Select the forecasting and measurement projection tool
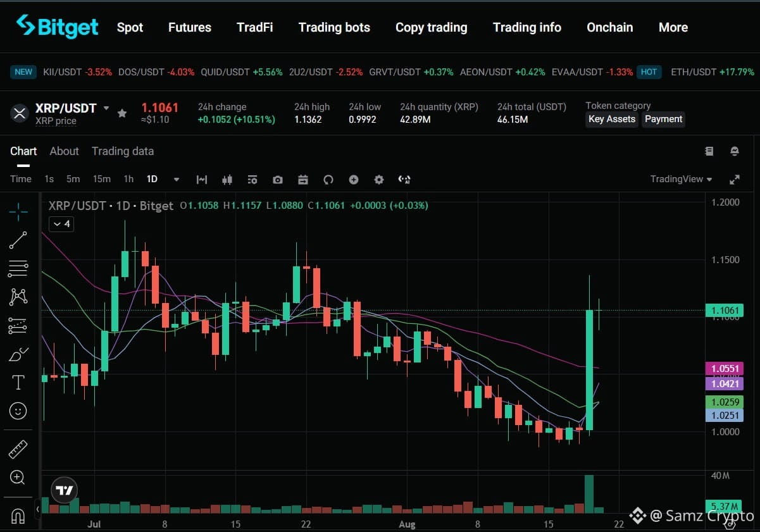Screen dimensions: 760x532 [18, 326]
